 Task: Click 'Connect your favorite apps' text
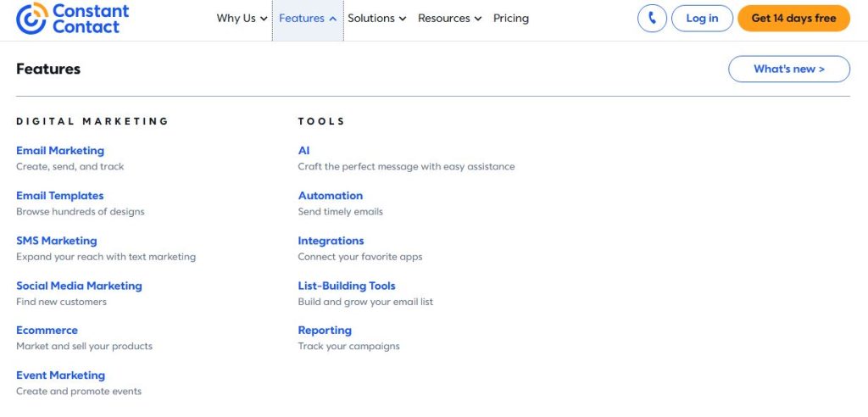[x=359, y=257]
